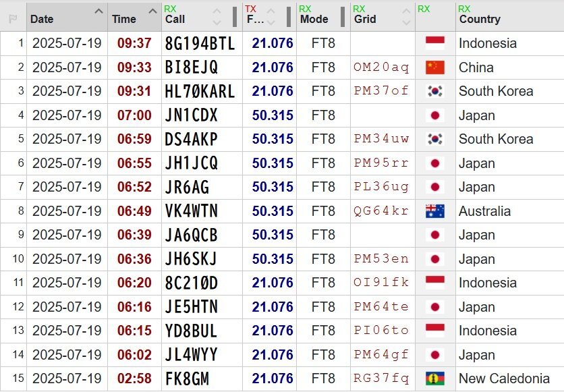The width and height of the screenshot is (564, 392).
Task: Click Indonesia flag in YD8BUL row
Action: tap(435, 331)
